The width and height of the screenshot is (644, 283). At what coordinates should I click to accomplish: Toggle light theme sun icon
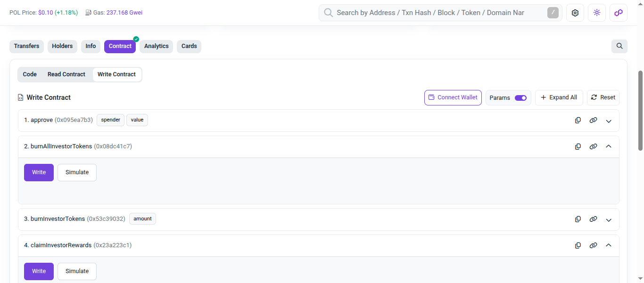tap(597, 13)
